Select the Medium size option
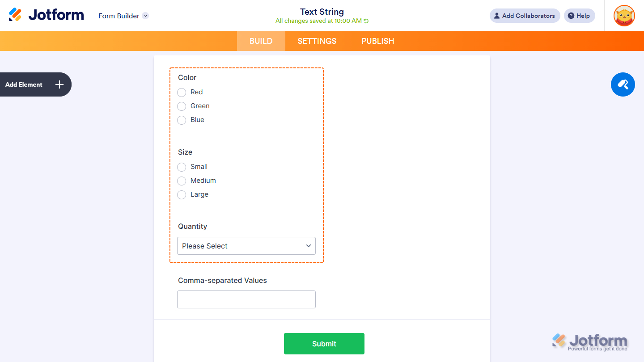 182,181
